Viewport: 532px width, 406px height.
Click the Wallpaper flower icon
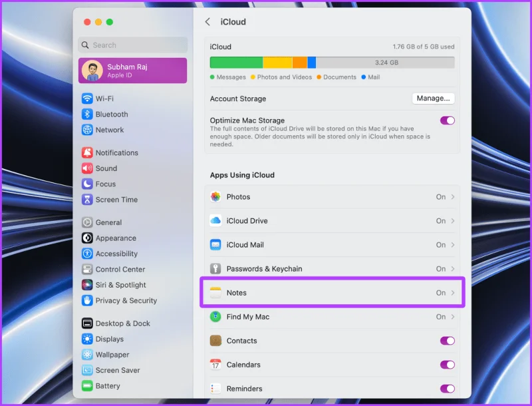(x=87, y=354)
